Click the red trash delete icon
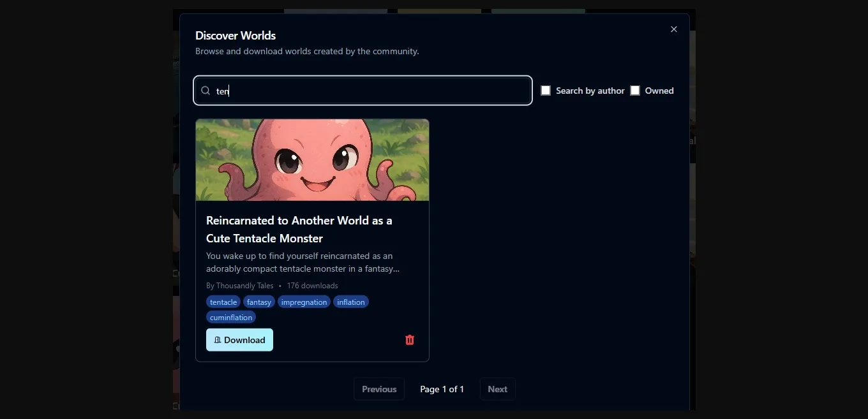Screen dimensions: 868x419 pyautogui.click(x=409, y=340)
